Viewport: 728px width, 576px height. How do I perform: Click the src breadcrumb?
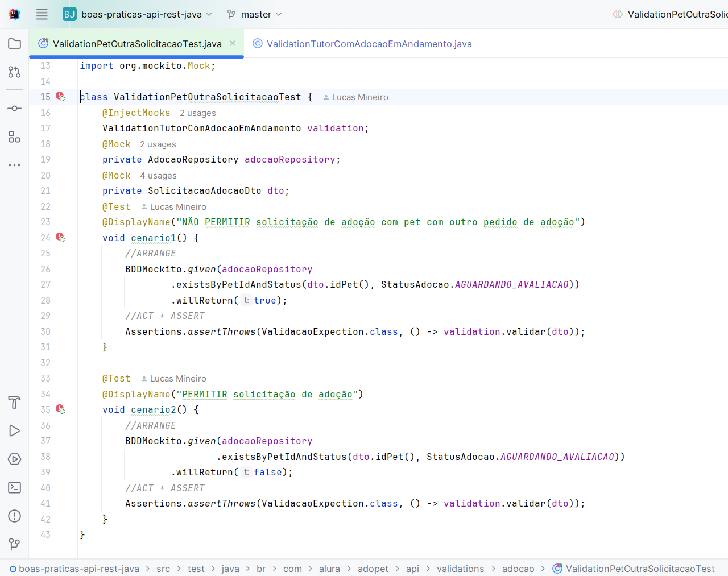pos(163,569)
